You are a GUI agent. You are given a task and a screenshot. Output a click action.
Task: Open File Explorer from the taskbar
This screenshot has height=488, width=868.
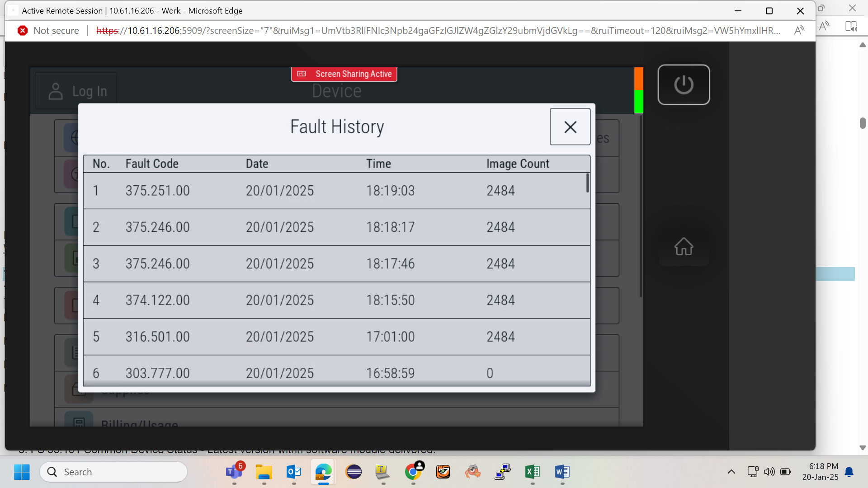coord(264,472)
